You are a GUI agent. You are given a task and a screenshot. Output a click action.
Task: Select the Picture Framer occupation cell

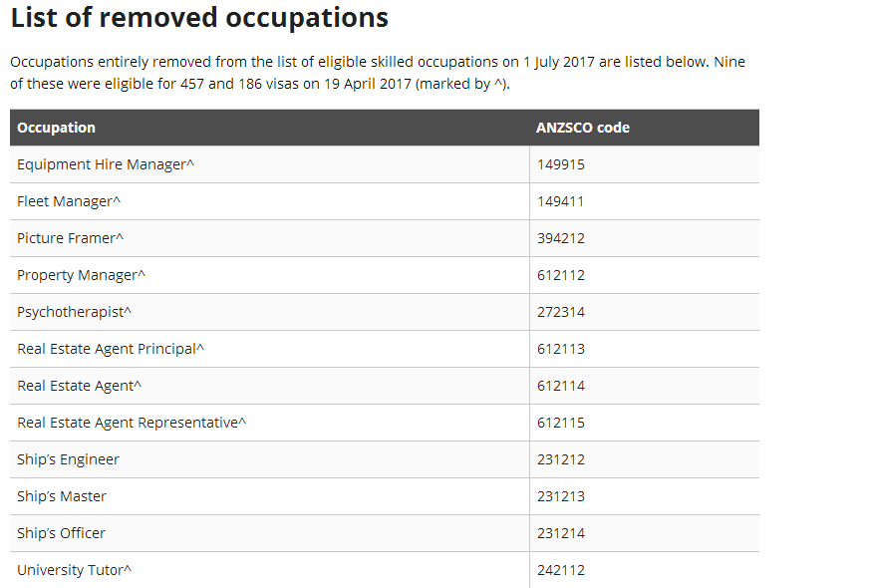[71, 238]
